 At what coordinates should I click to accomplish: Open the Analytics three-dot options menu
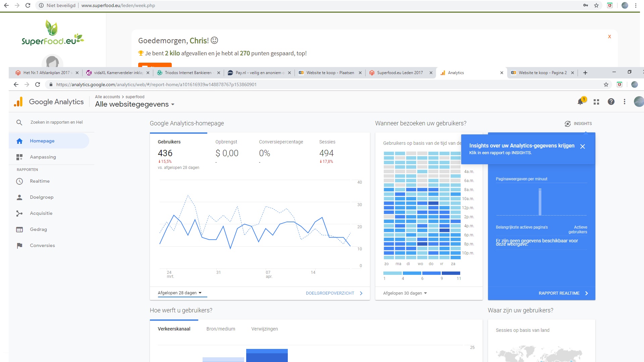(x=625, y=102)
